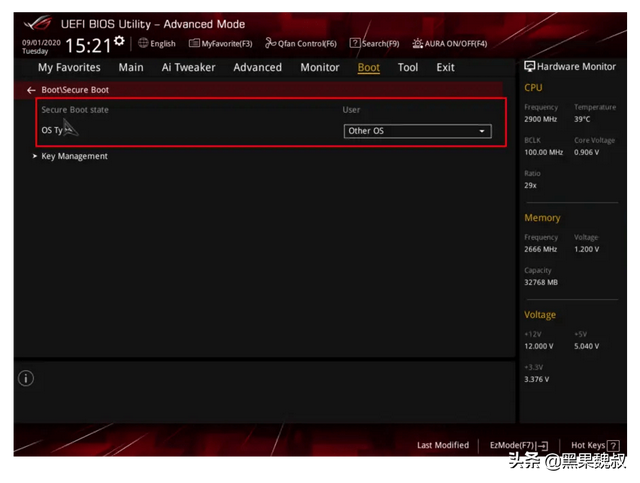Viewport: 640px width, 483px height.
Task: Open Hot Keys help
Action: [x=595, y=445]
